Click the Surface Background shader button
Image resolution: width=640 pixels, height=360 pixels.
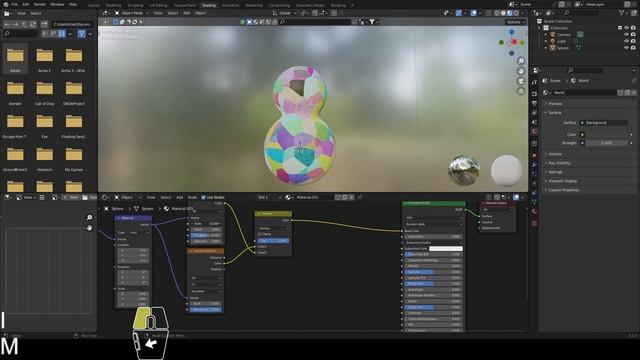603,122
